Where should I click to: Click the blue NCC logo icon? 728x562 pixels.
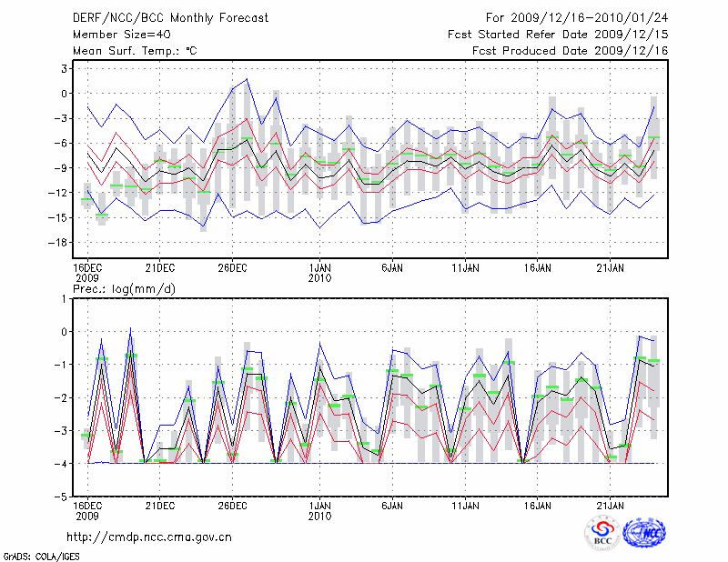click(644, 533)
